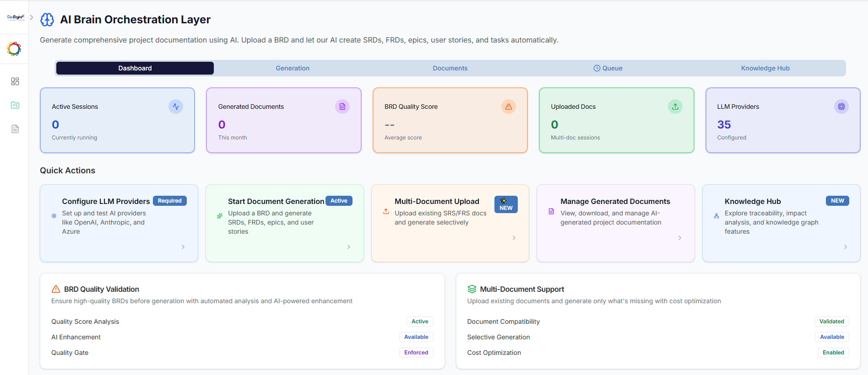This screenshot has width=868, height=375.
Task: Switch to the Generation tab
Action: pyautogui.click(x=293, y=68)
